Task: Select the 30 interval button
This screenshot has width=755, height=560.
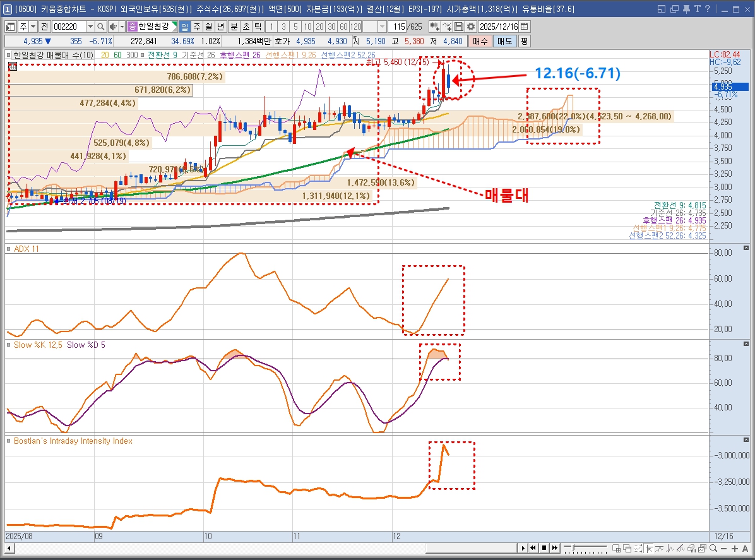Action: pyautogui.click(x=332, y=27)
